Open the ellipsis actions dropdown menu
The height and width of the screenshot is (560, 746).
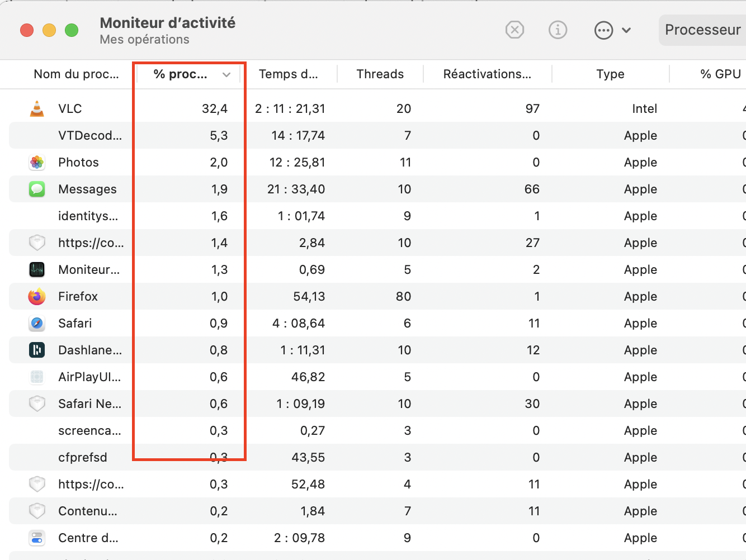point(612,30)
